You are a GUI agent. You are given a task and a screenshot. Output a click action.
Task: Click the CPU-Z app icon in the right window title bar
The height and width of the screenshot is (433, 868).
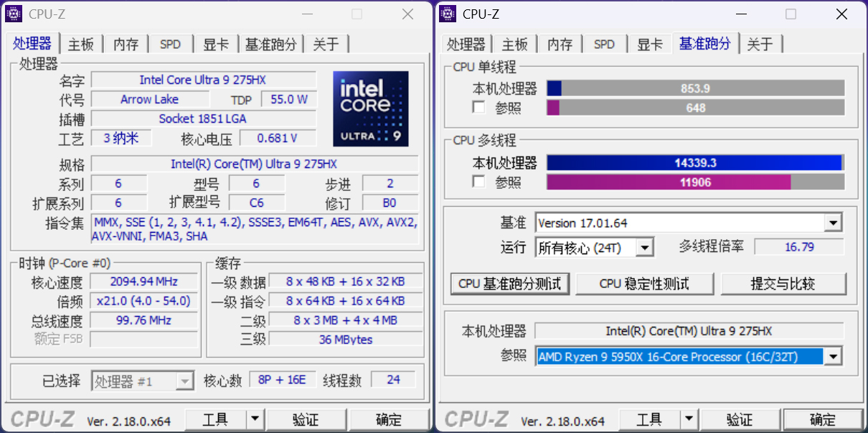point(448,14)
